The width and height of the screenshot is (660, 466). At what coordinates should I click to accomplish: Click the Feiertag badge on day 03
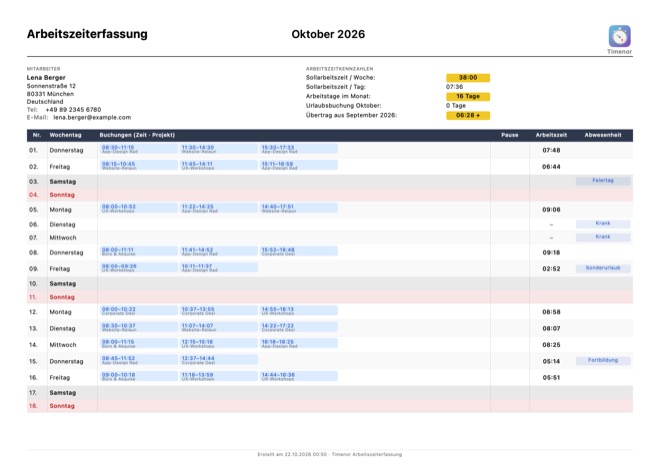click(603, 181)
